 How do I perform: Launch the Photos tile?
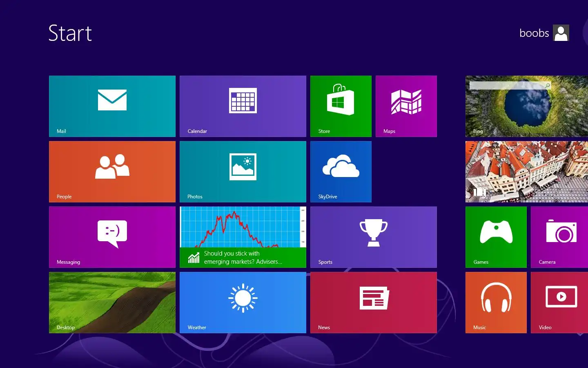point(243,172)
